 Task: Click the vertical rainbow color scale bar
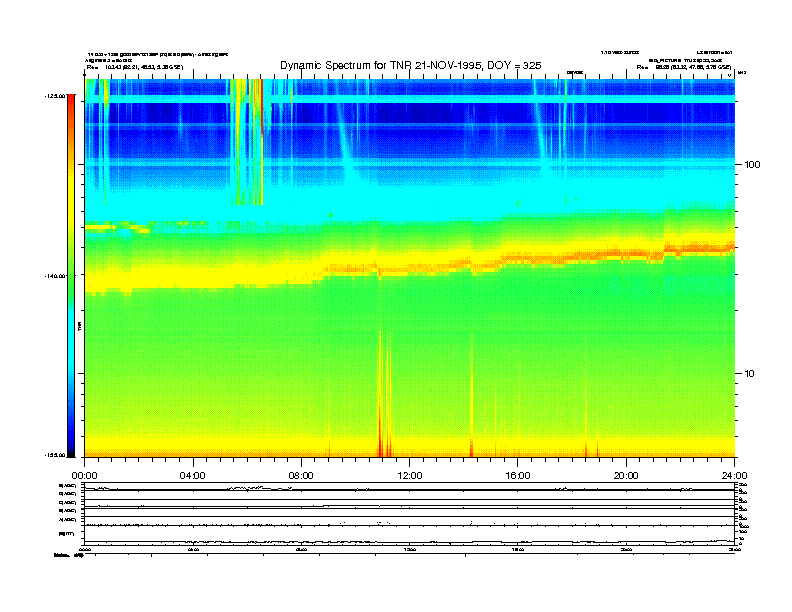tap(71, 276)
